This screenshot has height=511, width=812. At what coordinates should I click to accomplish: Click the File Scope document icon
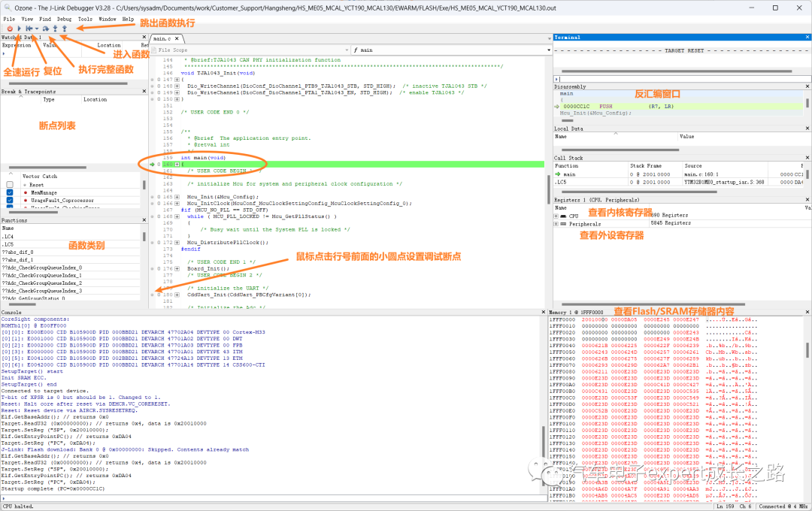(x=154, y=50)
